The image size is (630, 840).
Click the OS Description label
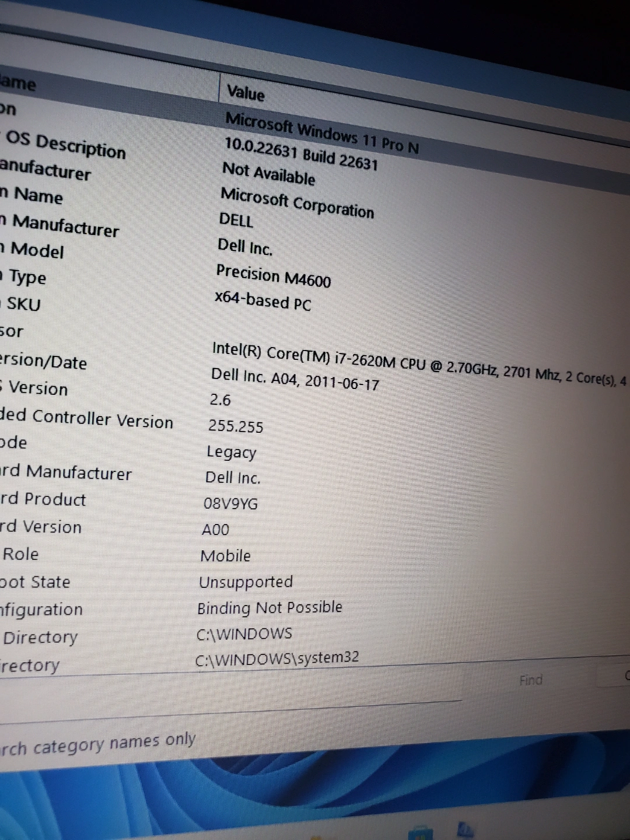pyautogui.click(x=66, y=145)
